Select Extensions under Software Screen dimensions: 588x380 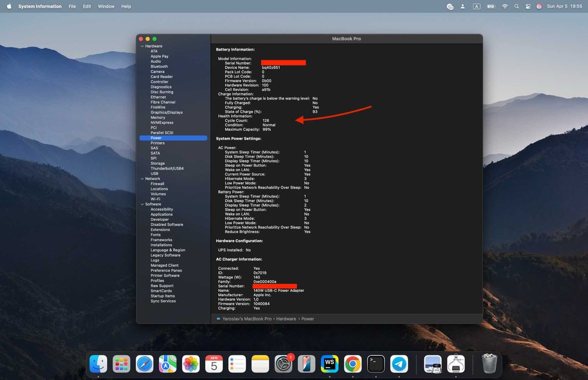160,230
